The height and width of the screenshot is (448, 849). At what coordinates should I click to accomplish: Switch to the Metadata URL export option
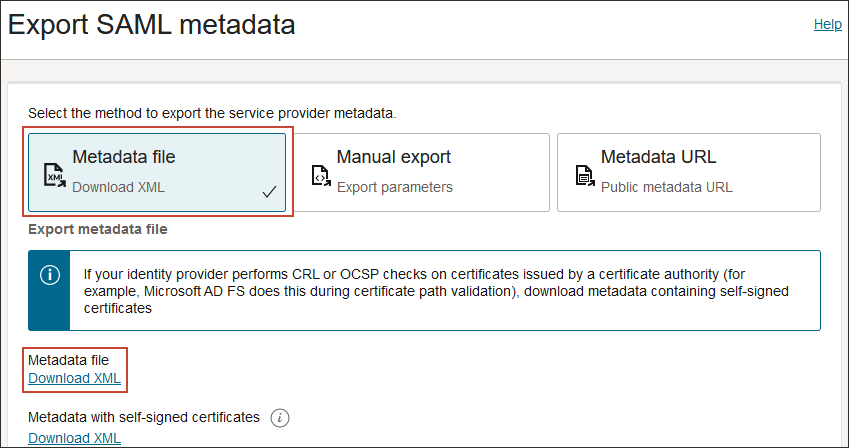click(x=688, y=172)
